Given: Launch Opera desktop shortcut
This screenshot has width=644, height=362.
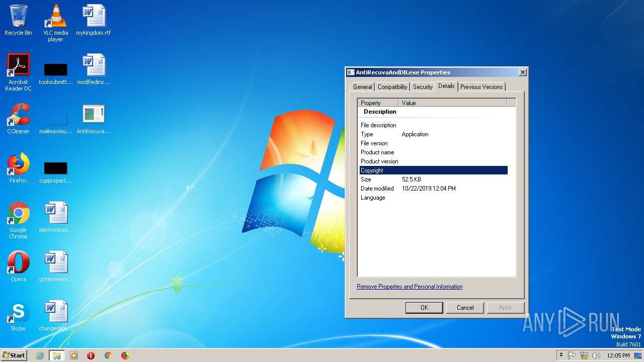Looking at the screenshot, I should tap(18, 266).
